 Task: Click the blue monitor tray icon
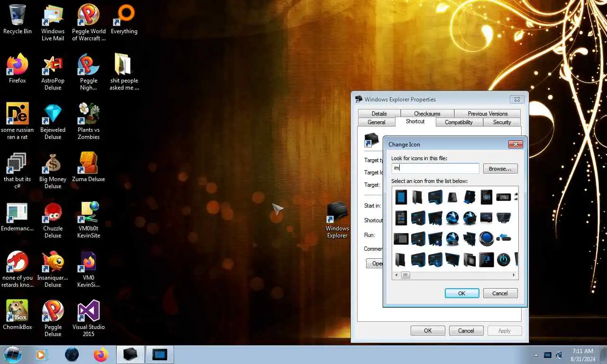click(548, 355)
